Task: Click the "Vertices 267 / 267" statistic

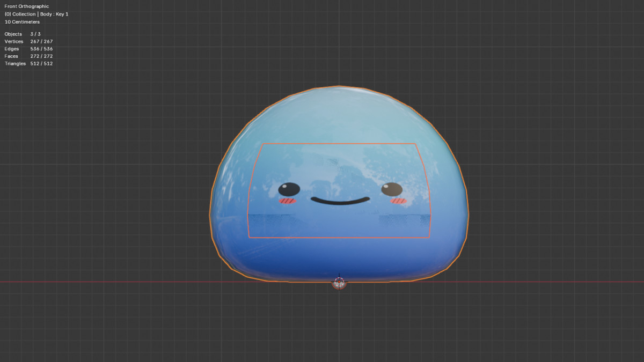Action: pos(28,41)
